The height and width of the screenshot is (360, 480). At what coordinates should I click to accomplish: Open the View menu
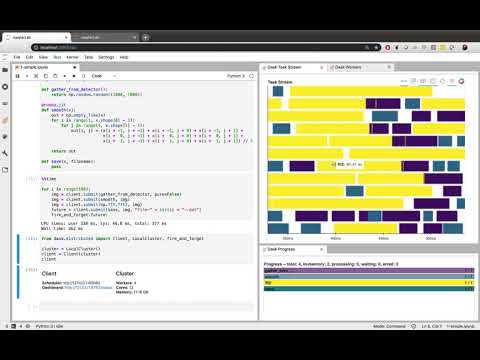43,57
